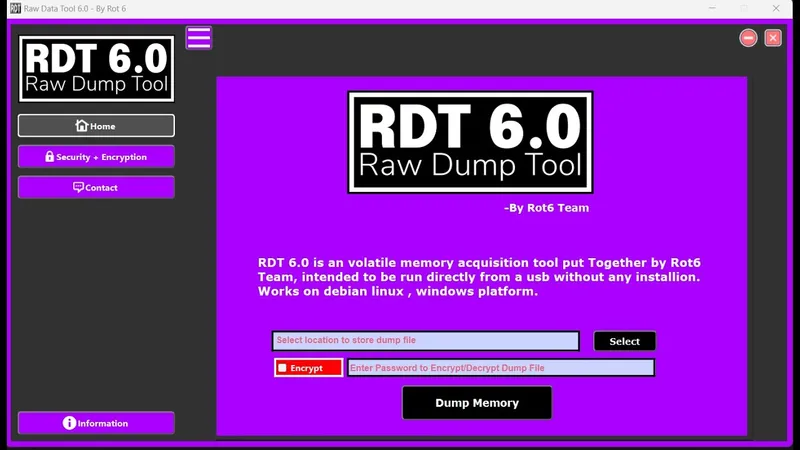Click the '-By Rot6 Team' text
The image size is (800, 450).
[x=546, y=208]
